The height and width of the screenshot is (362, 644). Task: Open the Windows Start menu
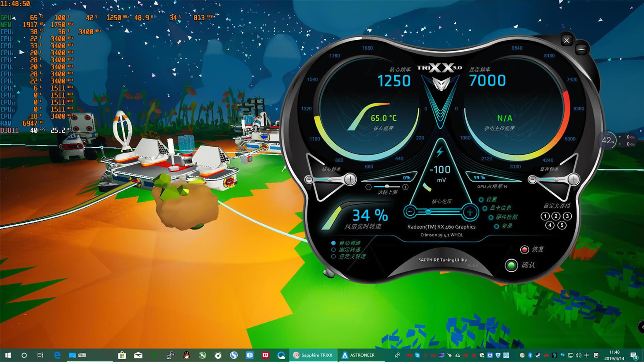coord(8,355)
